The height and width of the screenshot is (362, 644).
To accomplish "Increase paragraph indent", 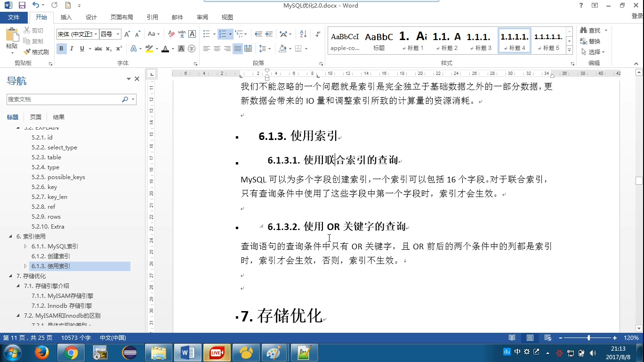I will click(x=269, y=34).
